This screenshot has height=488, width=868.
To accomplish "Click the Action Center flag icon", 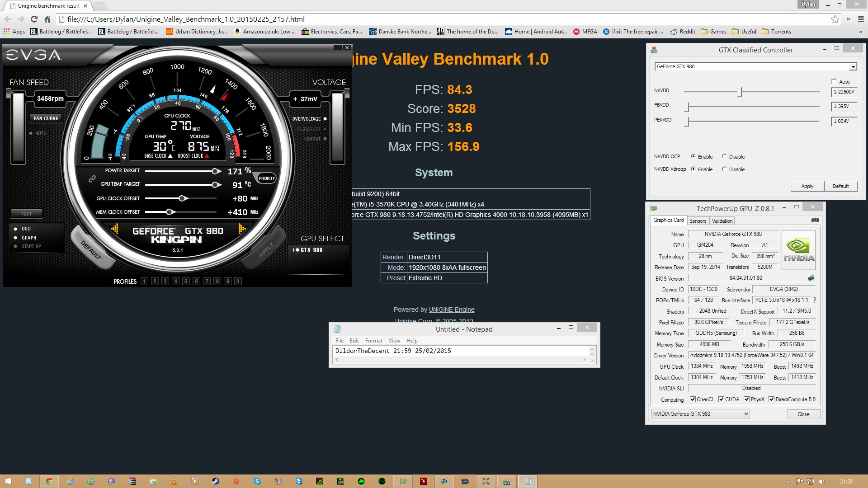I will click(799, 482).
